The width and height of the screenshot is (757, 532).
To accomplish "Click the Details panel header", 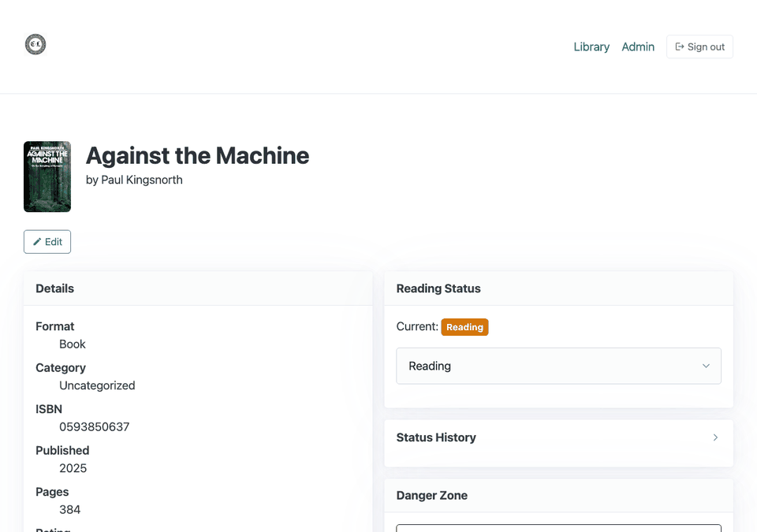I will click(54, 288).
